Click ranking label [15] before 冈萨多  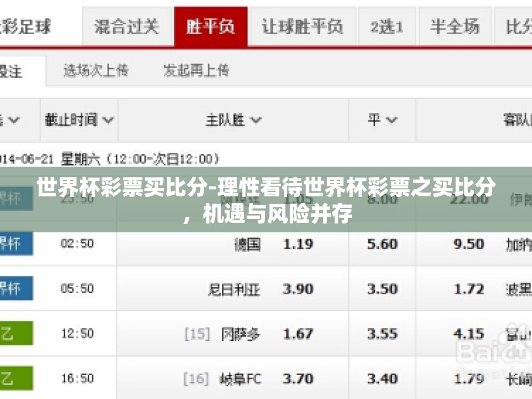coord(197,334)
